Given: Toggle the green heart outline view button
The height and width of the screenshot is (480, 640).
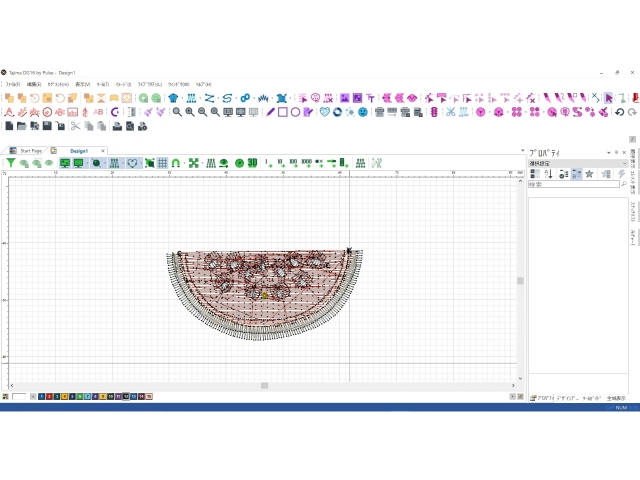Looking at the screenshot, I should [x=132, y=163].
